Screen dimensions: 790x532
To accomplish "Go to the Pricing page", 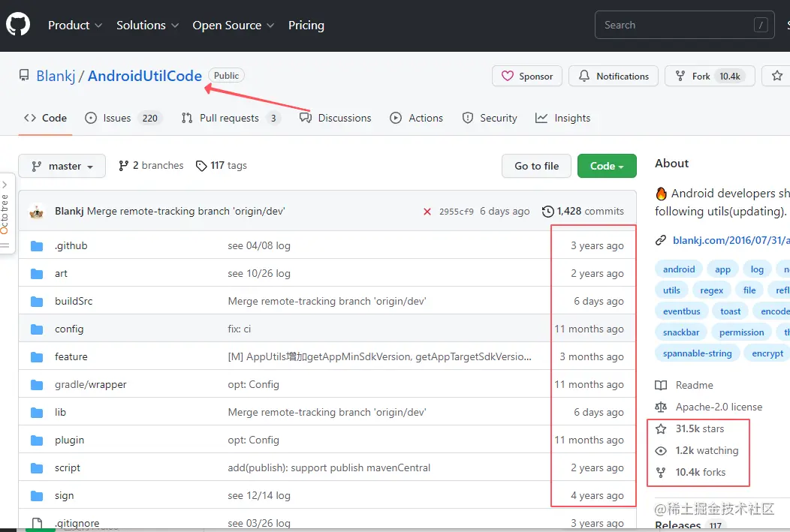I will click(x=306, y=26).
